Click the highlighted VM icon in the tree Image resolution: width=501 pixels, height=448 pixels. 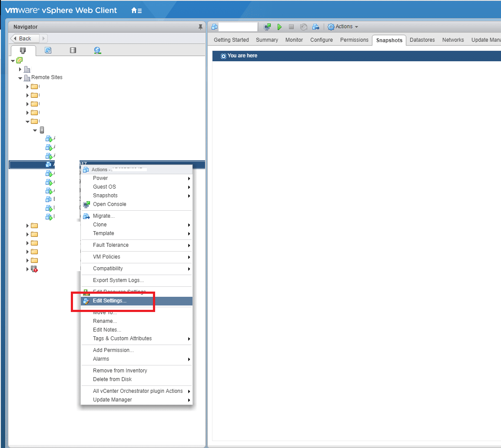[49, 164]
